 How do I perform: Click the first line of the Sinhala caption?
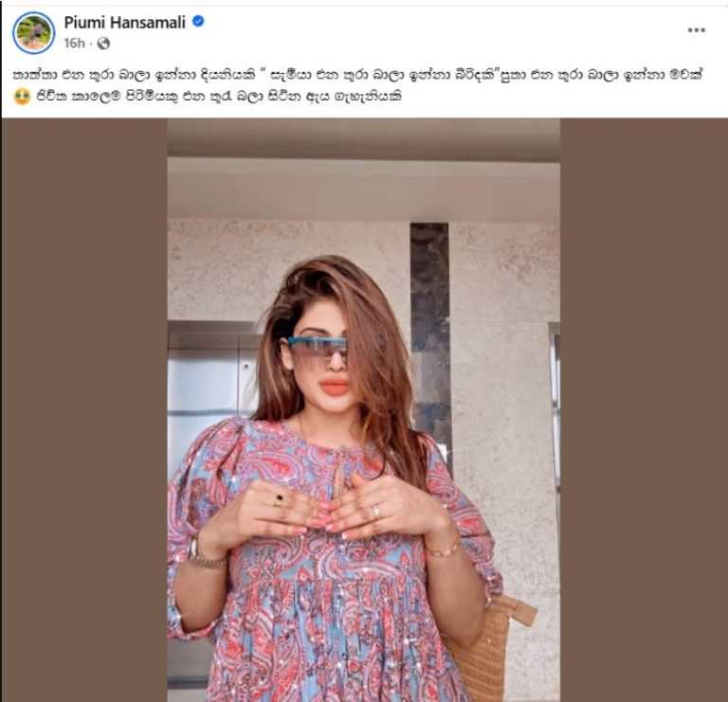point(357,74)
